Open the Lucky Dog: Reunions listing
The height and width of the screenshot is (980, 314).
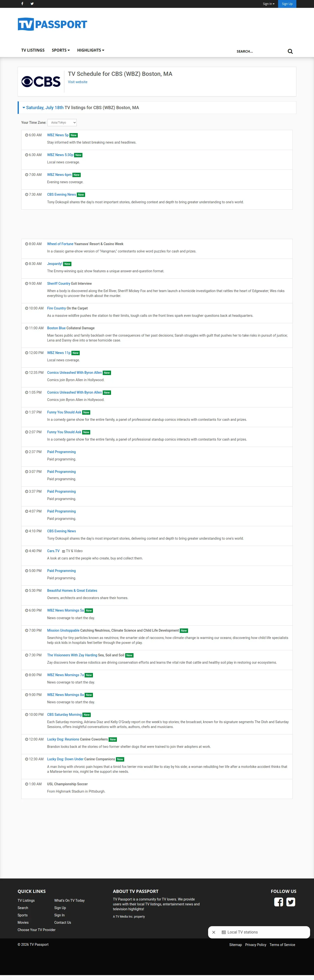63,739
